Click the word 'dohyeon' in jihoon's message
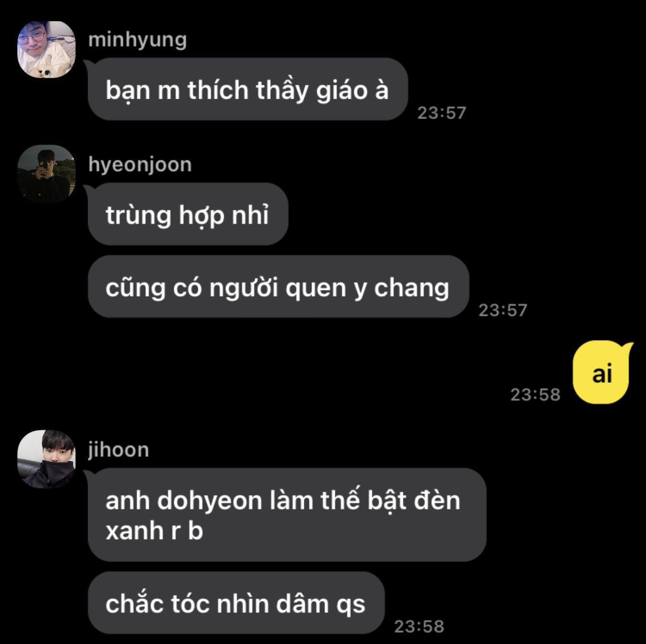 click(209, 500)
